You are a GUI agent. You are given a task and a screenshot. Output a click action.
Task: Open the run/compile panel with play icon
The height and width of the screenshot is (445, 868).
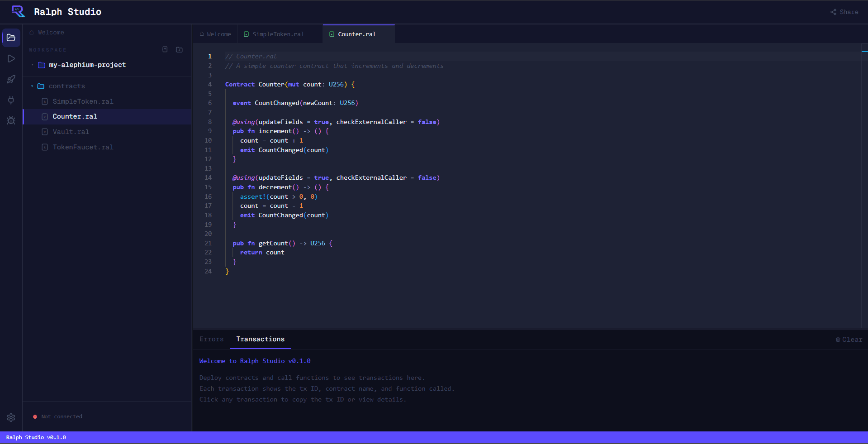tap(11, 58)
